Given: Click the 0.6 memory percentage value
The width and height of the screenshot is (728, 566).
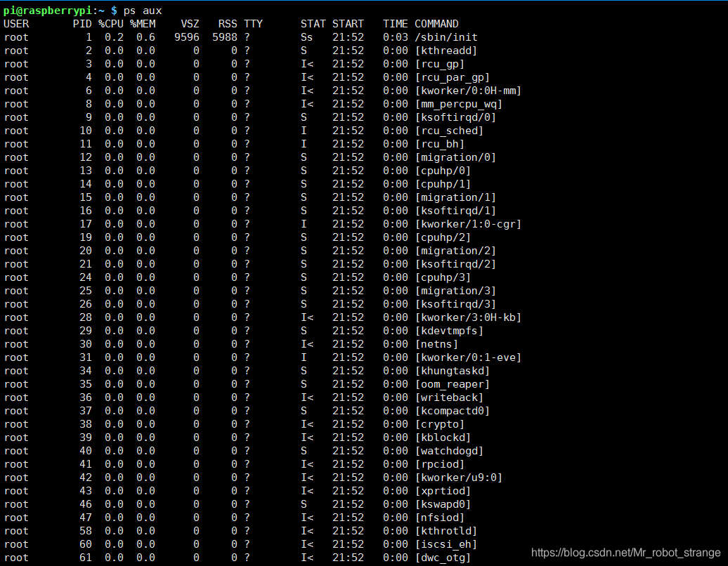Looking at the screenshot, I should tap(145, 37).
